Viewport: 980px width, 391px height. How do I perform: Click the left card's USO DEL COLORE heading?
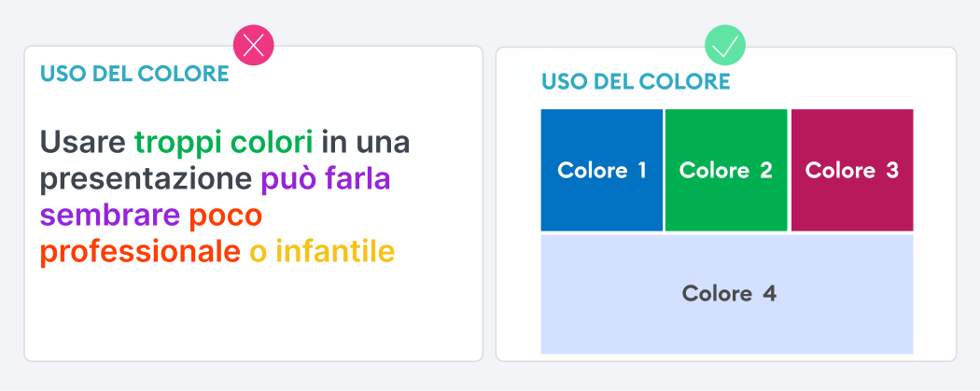coord(134,74)
